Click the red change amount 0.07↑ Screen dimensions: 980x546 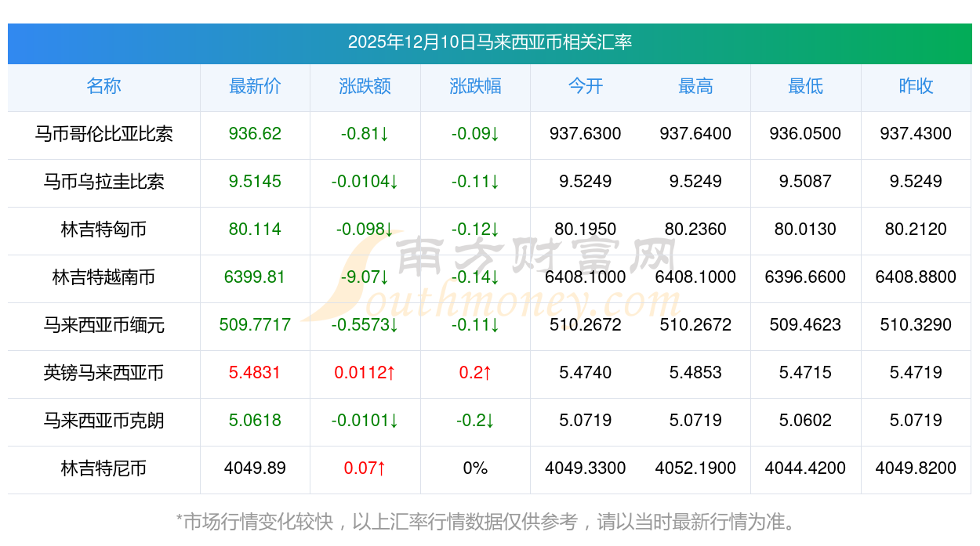pos(365,468)
